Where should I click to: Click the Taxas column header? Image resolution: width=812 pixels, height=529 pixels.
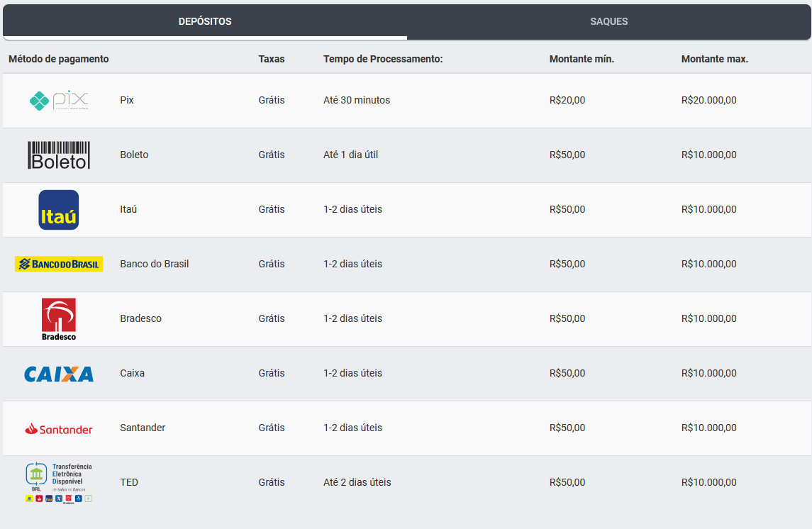pos(272,59)
